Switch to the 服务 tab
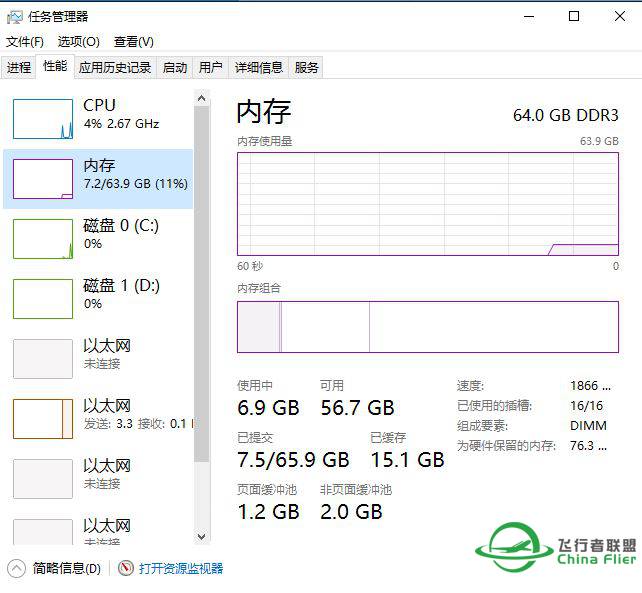Image resolution: width=642 pixels, height=593 pixels. 306,67
